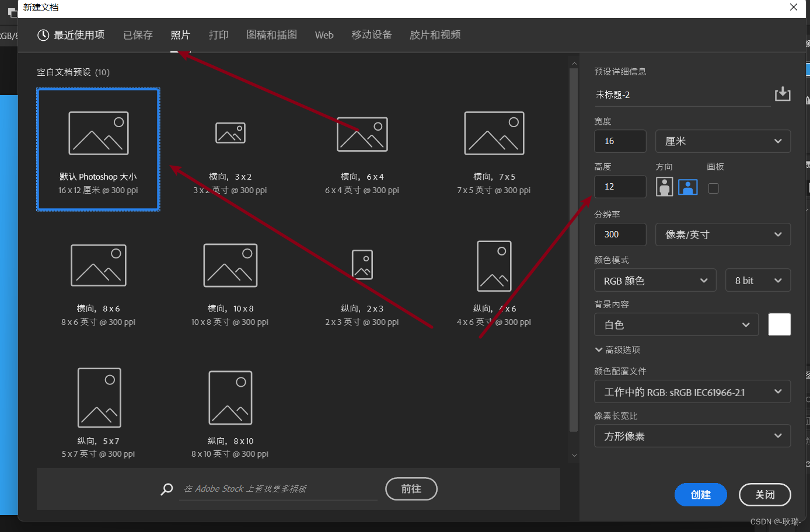
Task: Switch orientation to portrait
Action: (664, 187)
